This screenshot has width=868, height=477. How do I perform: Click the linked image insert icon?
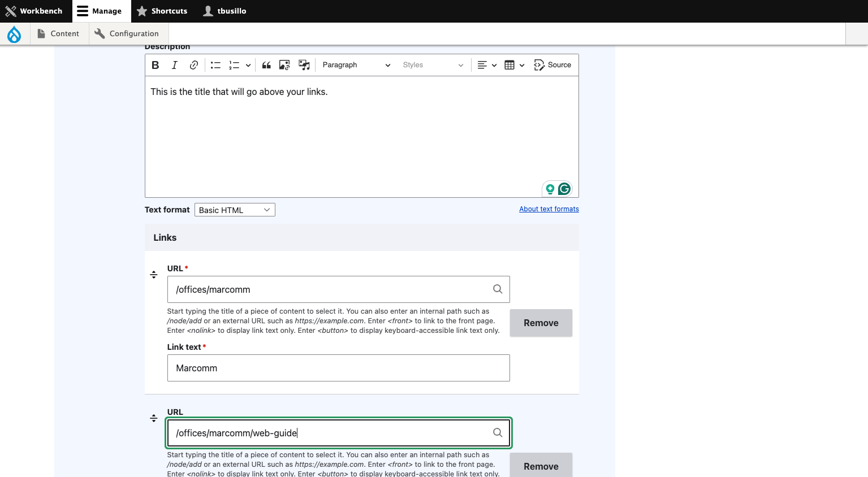(284, 65)
